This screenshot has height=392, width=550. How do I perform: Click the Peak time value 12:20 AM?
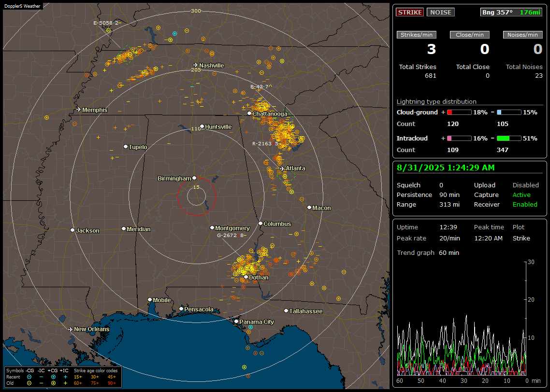488,238
